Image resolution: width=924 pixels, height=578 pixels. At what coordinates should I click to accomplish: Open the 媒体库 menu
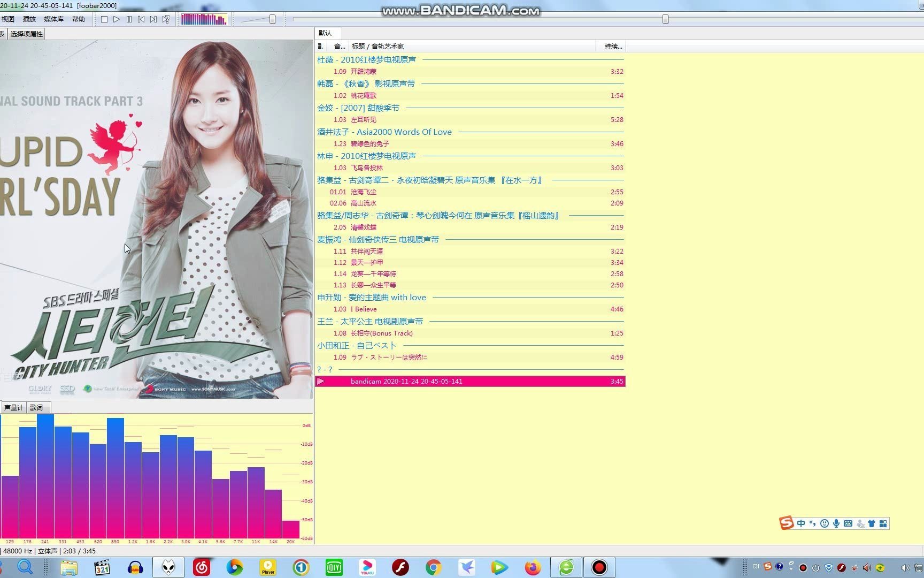tap(53, 19)
